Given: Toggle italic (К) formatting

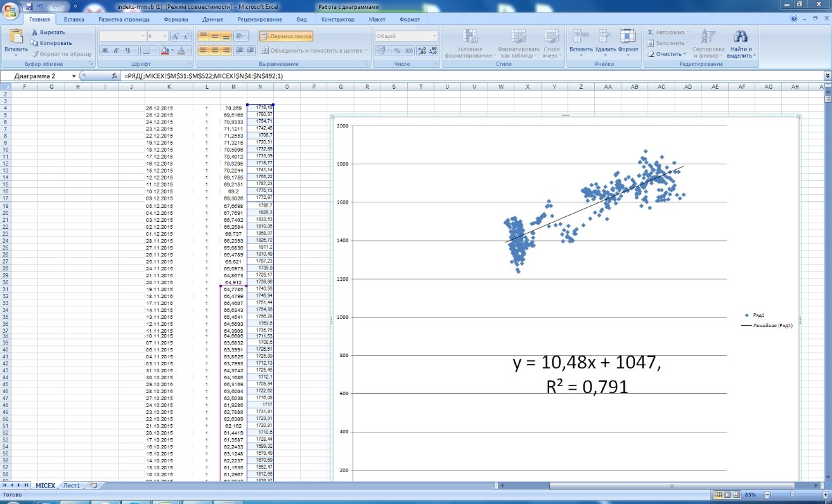Looking at the screenshot, I should click(116, 51).
